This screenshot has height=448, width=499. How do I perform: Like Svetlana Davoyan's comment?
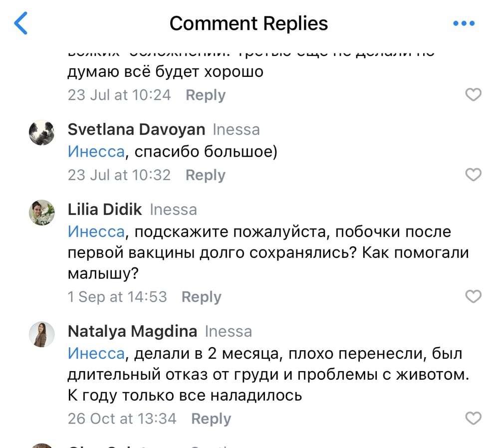tap(473, 175)
